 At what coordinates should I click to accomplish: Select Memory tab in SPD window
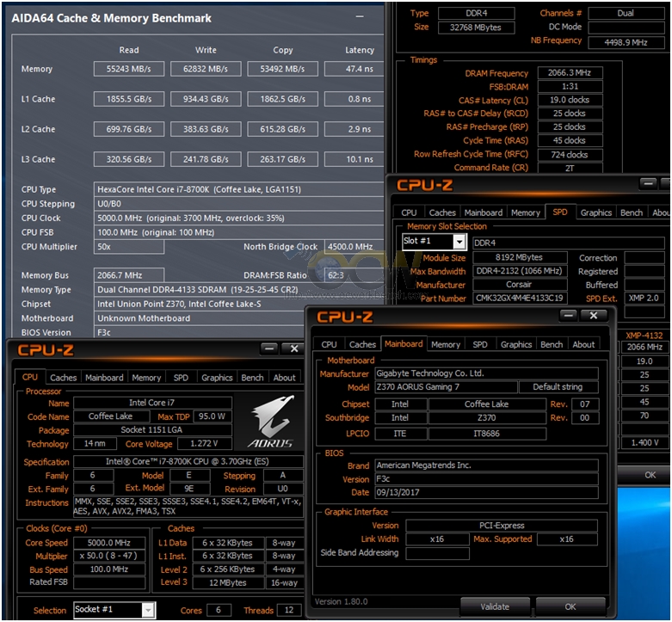pyautogui.click(x=526, y=212)
